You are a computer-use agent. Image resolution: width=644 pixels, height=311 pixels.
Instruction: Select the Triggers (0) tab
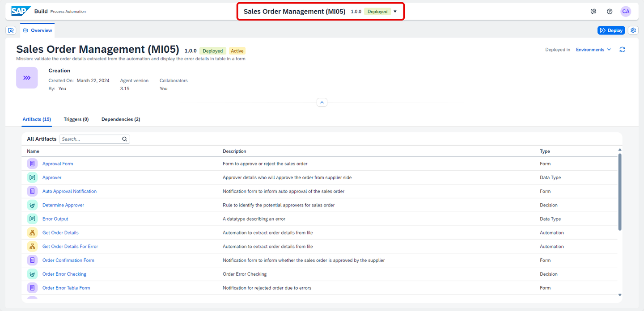(x=76, y=119)
